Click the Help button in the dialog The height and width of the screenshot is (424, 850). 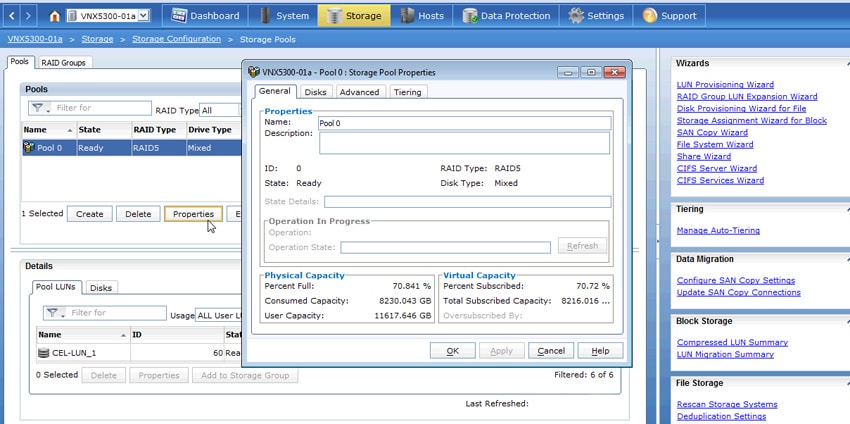(x=600, y=351)
